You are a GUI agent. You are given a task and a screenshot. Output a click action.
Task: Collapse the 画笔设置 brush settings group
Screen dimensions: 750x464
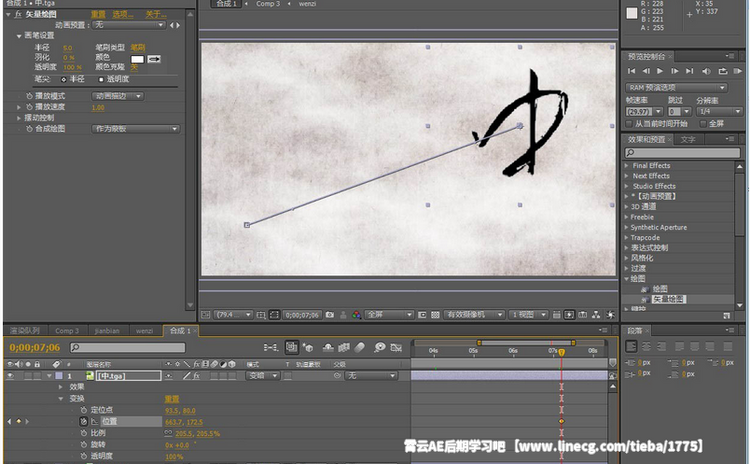tap(19, 36)
